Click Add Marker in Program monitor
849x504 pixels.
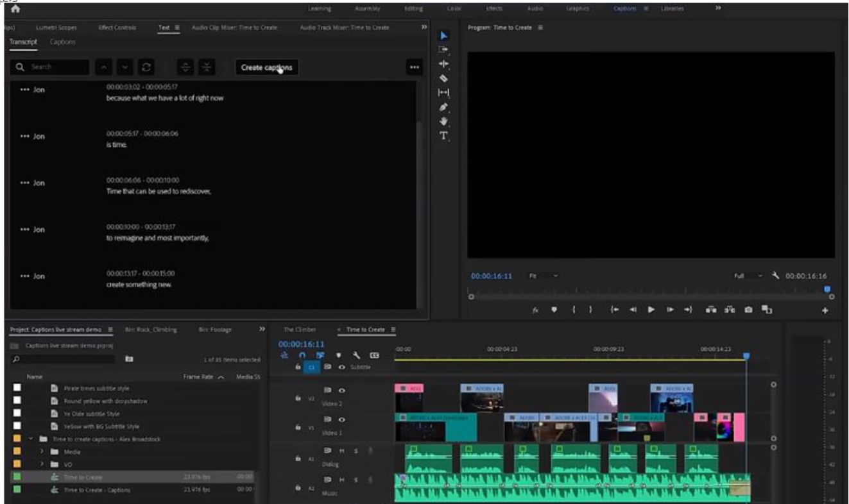coord(554,310)
